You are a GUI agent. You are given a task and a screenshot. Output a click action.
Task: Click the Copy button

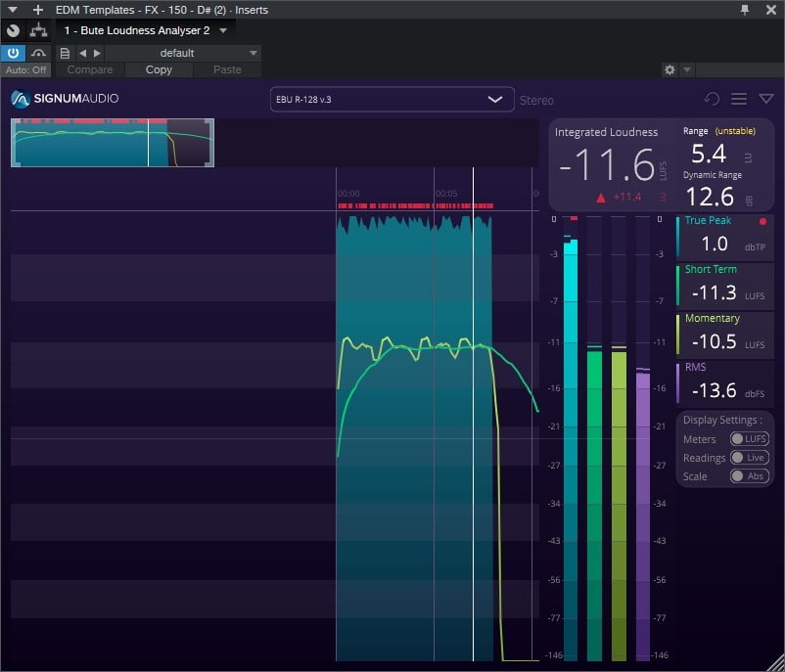point(159,70)
